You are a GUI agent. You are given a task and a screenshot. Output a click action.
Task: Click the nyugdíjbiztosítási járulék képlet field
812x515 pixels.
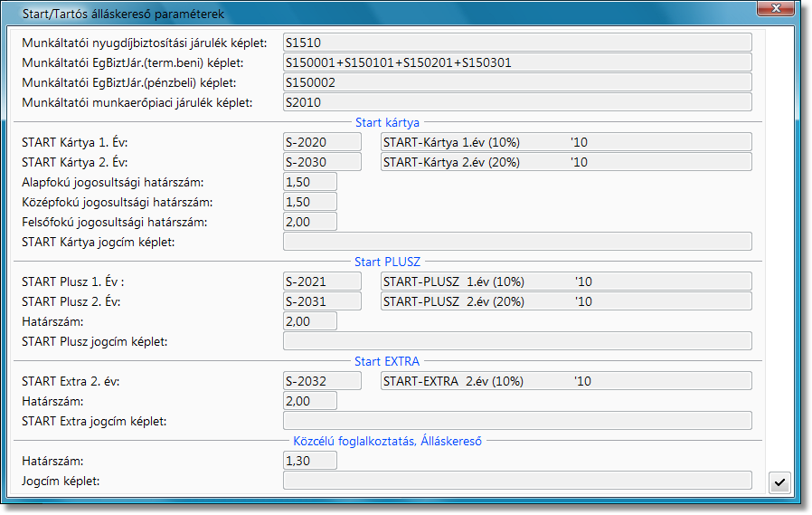tap(516, 43)
